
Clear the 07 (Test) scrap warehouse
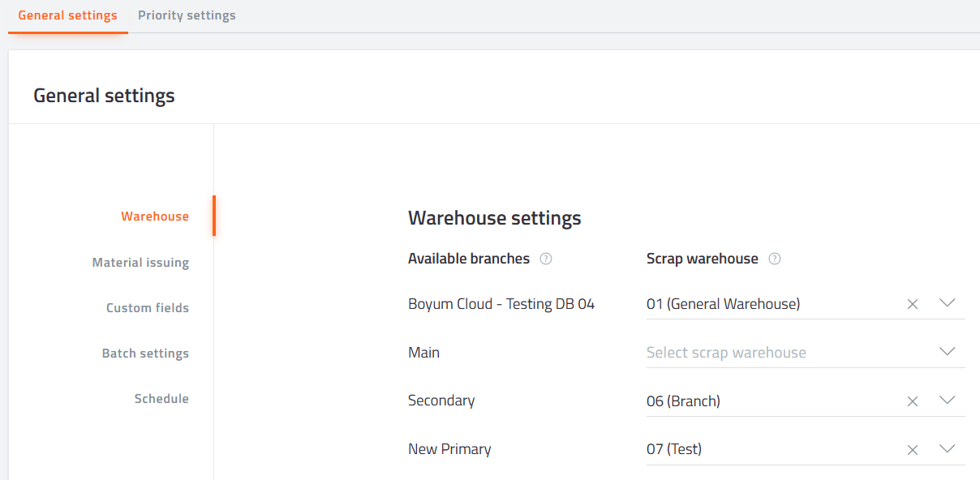(x=913, y=450)
